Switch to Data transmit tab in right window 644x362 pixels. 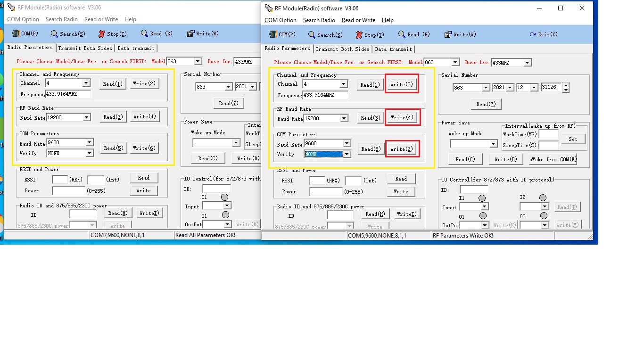(x=393, y=49)
